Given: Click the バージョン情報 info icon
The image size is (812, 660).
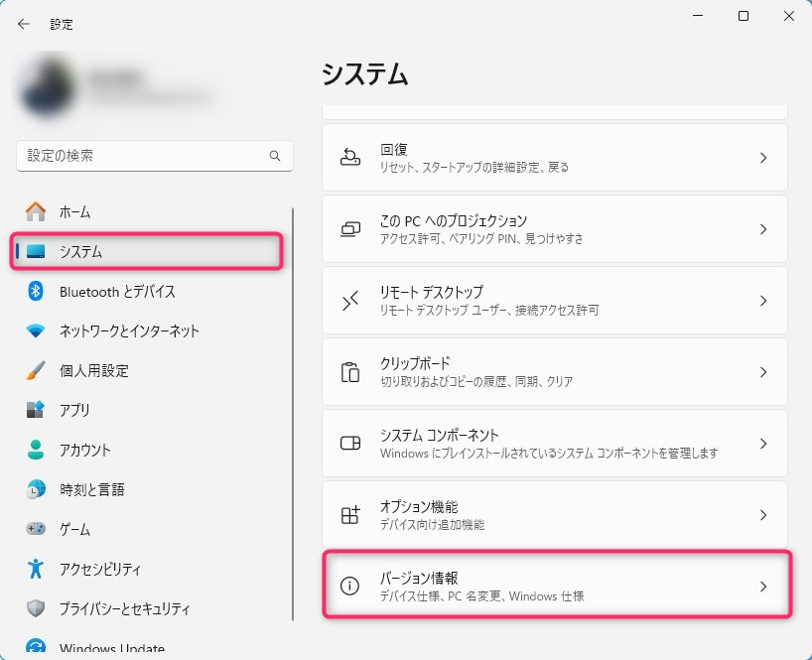Looking at the screenshot, I should click(350, 587).
